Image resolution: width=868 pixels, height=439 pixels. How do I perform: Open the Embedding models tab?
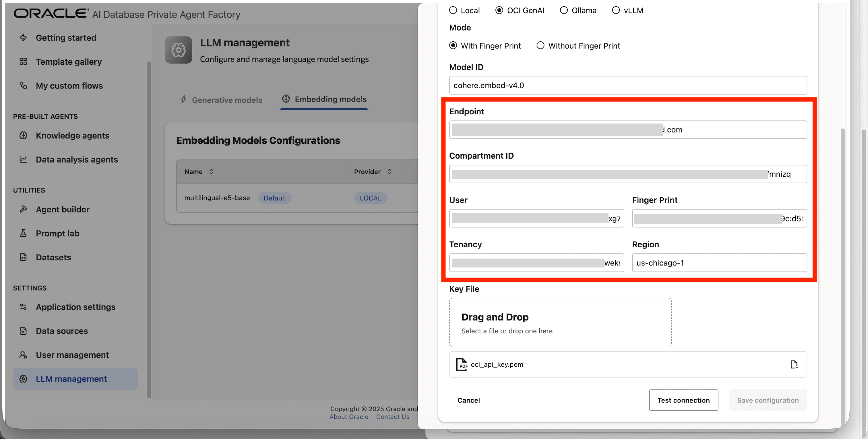click(324, 99)
